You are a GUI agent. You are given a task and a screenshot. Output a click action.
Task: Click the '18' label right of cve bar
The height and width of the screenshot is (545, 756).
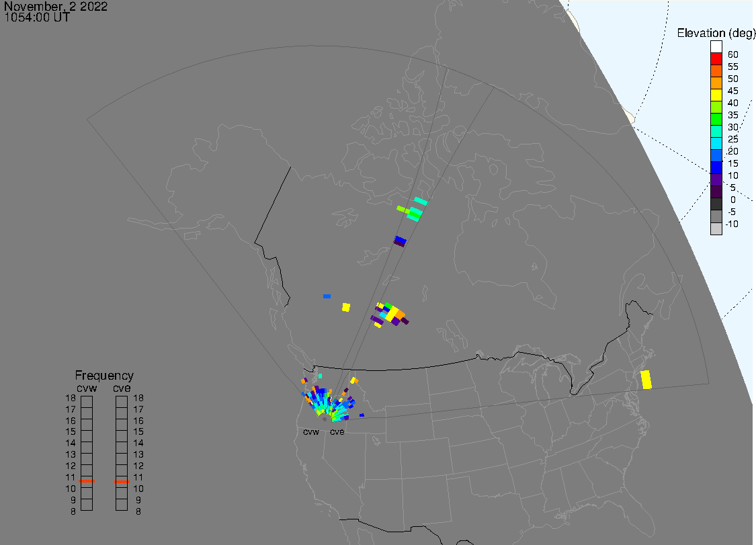[x=138, y=398]
